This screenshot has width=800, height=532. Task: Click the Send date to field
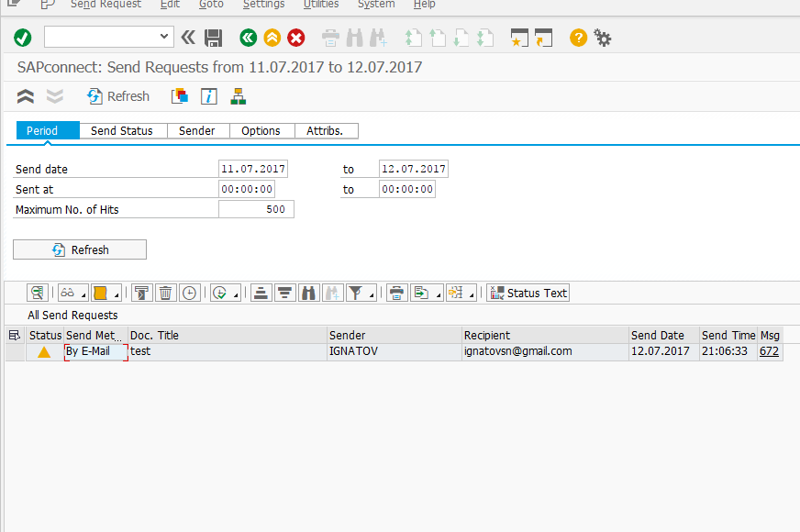[x=414, y=169]
